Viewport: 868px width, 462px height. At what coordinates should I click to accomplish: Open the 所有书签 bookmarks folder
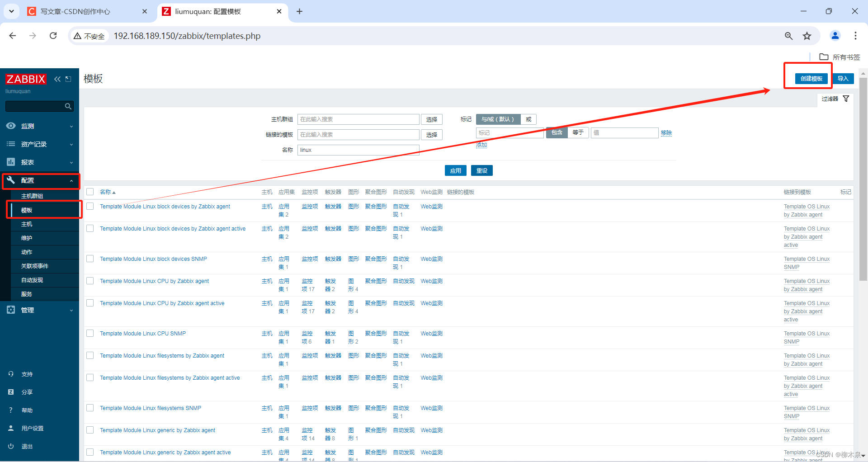[x=840, y=57]
